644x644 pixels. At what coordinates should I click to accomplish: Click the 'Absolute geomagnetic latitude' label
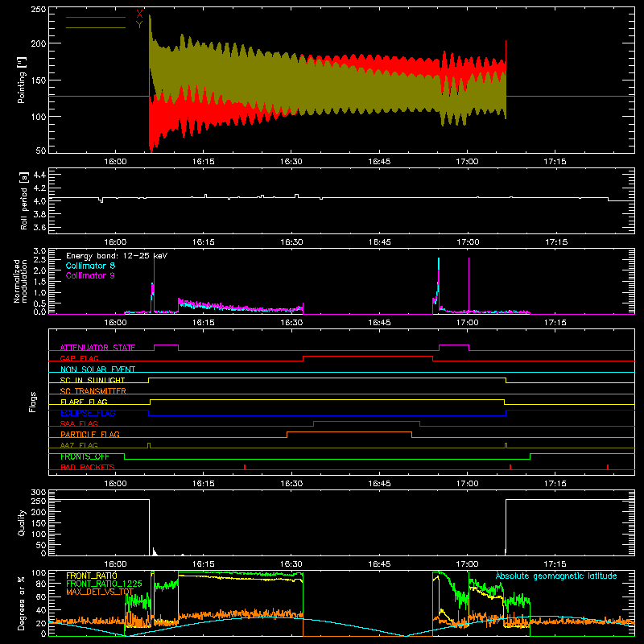[x=556, y=576]
